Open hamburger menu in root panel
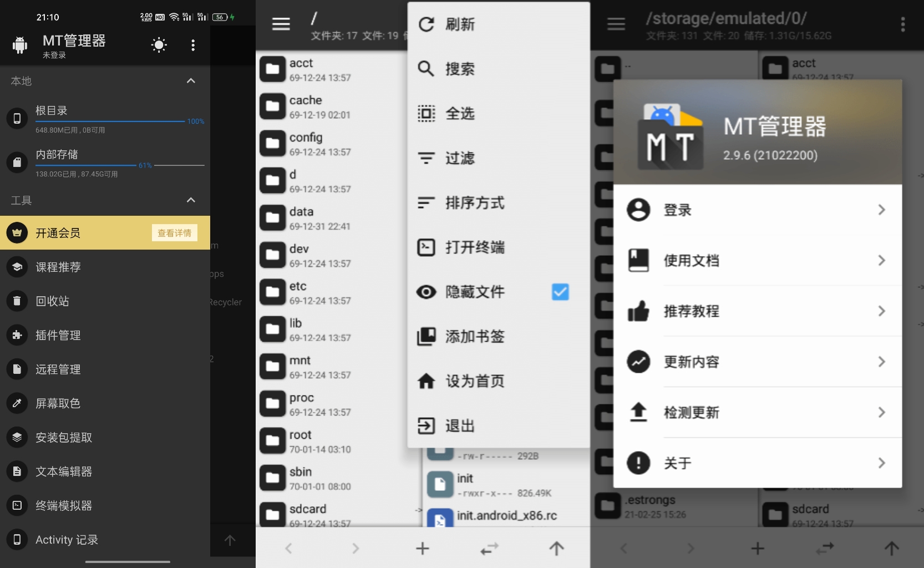Viewport: 924px width, 568px height. (x=281, y=24)
